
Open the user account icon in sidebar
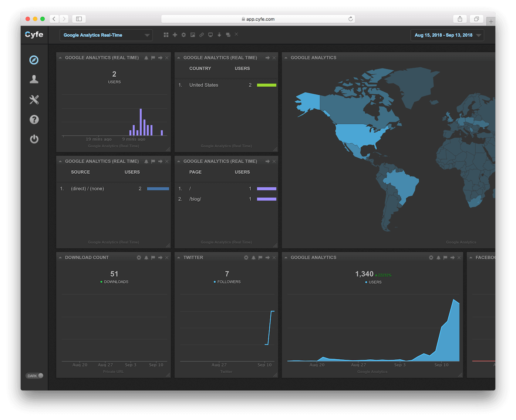pos(34,79)
